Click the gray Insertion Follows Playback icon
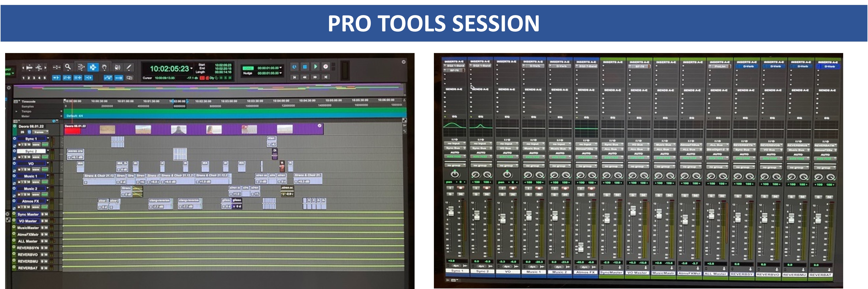Viewport: 868px width, 289px height. [x=129, y=78]
